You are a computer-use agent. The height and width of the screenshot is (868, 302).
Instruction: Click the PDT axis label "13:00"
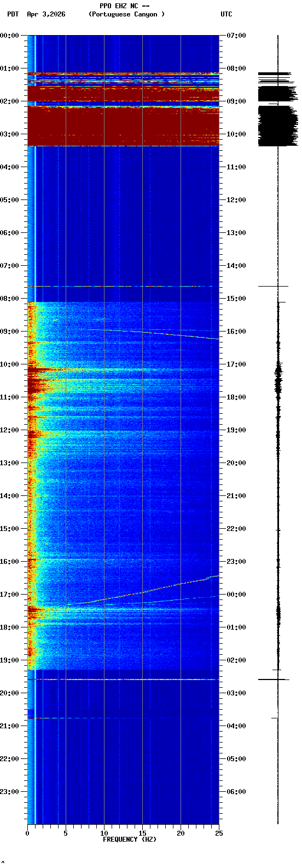[x=10, y=463]
